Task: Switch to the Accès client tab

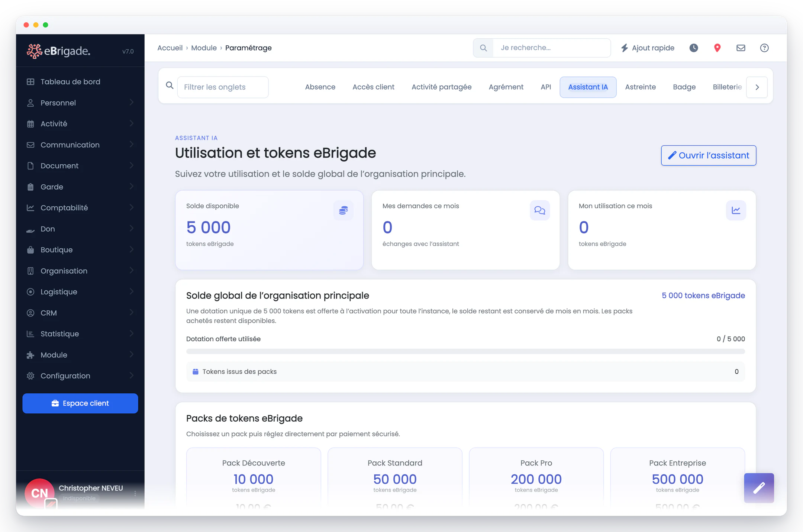Action: [x=373, y=87]
